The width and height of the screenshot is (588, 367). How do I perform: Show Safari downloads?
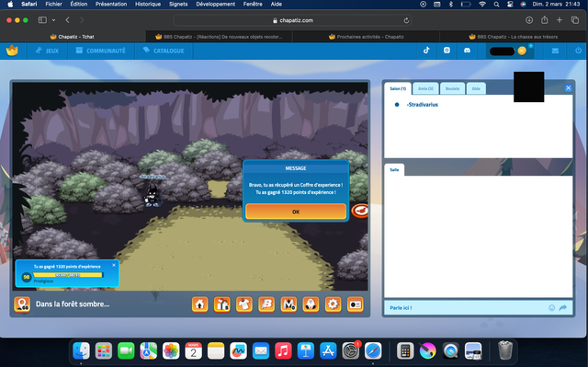pos(529,20)
